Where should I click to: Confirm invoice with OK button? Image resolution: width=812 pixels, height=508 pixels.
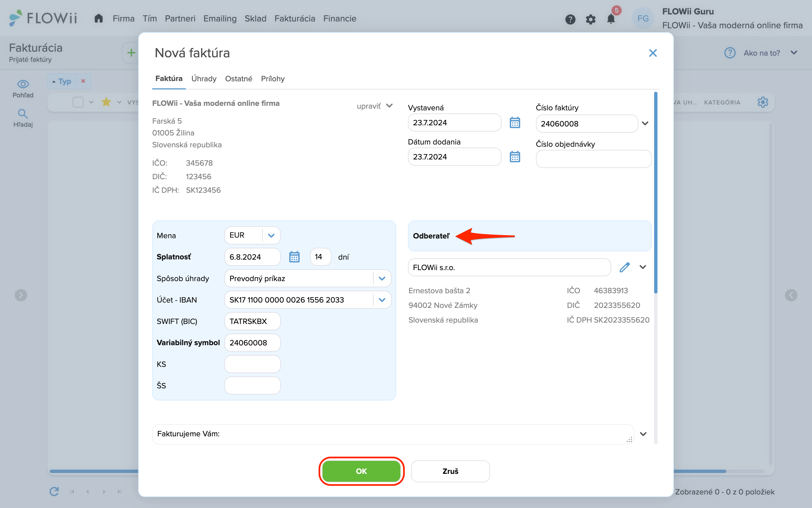coord(361,471)
